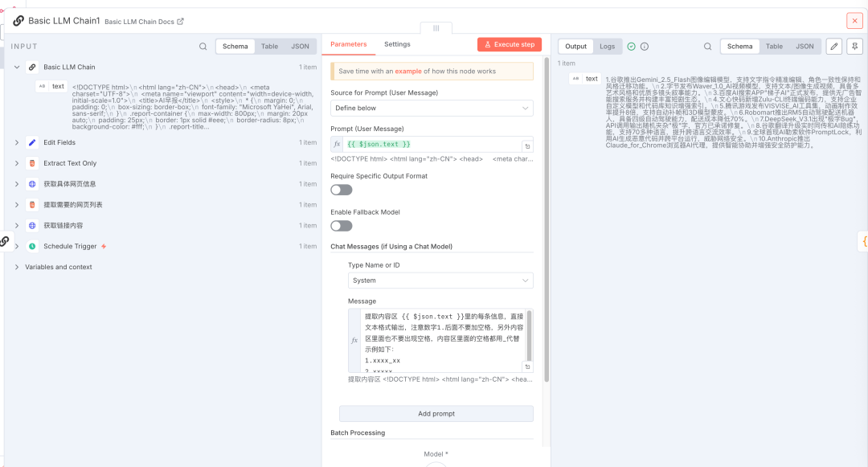Image resolution: width=868 pixels, height=467 pixels.
Task: Click the globe icon for 获取链接内容
Action: [32, 225]
